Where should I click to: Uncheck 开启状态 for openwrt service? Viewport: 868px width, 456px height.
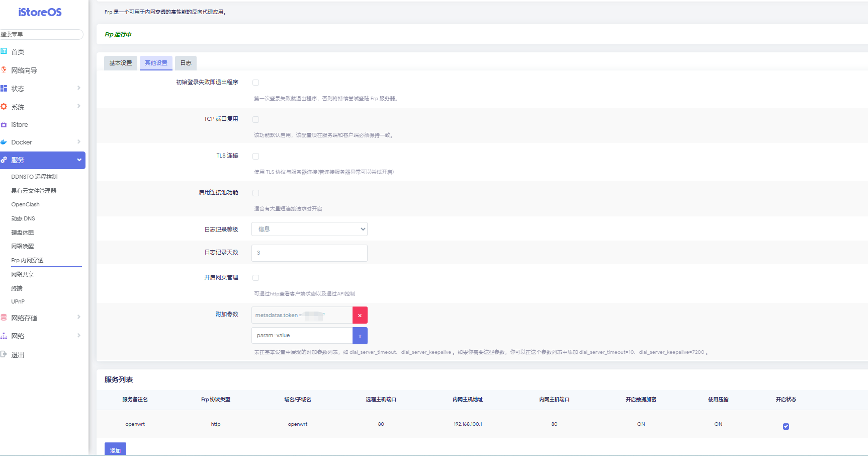pos(786,426)
